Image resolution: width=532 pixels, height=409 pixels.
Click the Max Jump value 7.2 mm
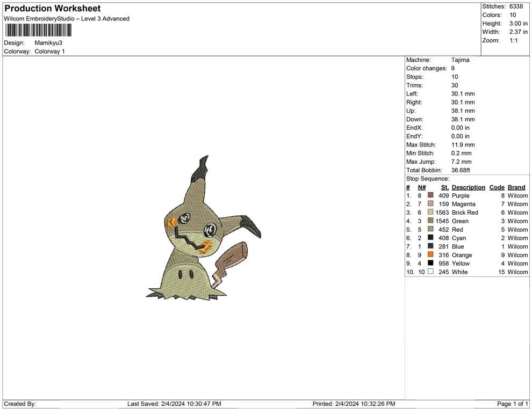point(461,162)
